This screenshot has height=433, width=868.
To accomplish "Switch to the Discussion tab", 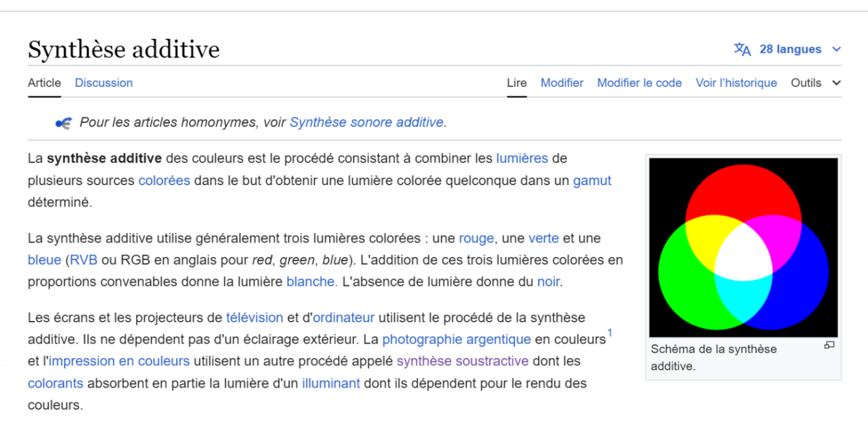I will coord(104,83).
